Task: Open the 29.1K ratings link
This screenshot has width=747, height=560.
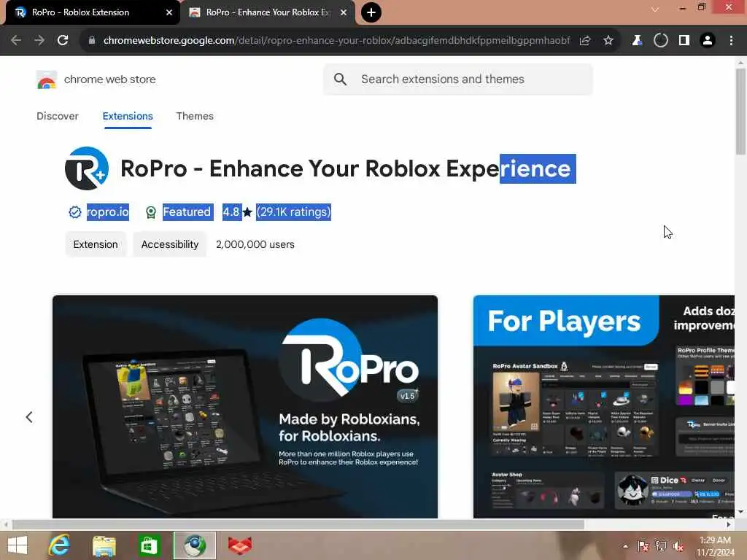Action: (x=293, y=212)
